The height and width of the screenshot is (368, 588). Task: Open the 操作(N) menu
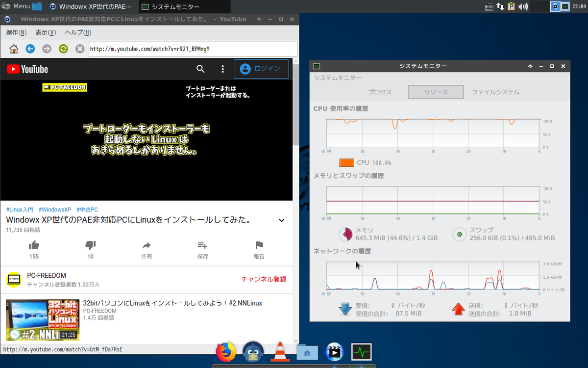pos(16,32)
